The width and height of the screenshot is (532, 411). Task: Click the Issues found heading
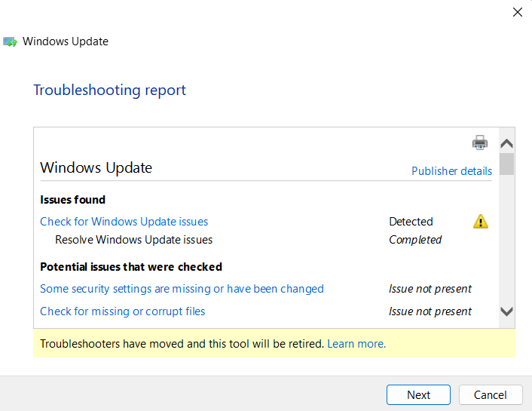tap(72, 200)
